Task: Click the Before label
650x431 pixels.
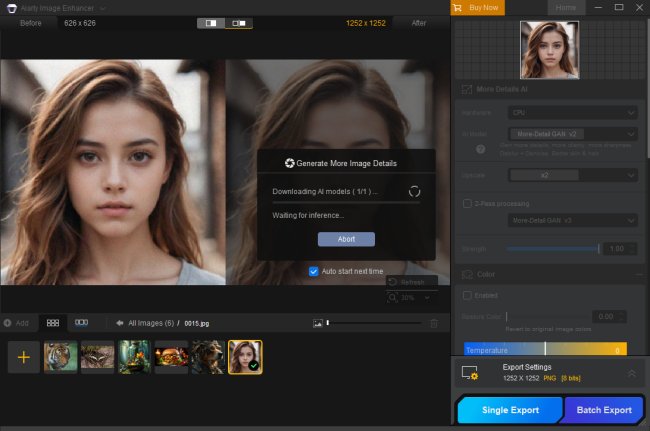Action: click(x=31, y=23)
